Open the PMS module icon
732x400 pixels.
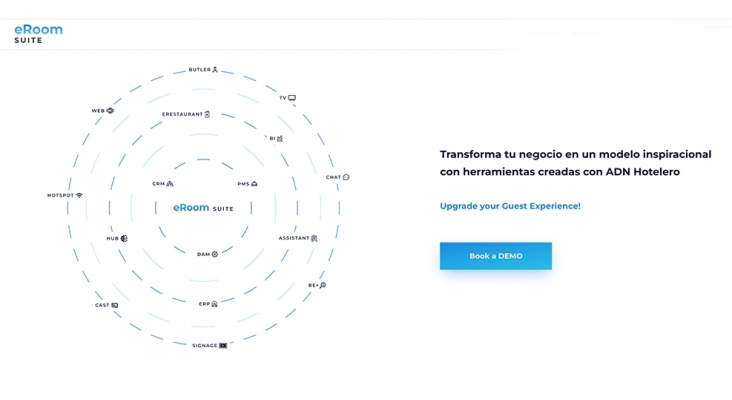tap(254, 184)
